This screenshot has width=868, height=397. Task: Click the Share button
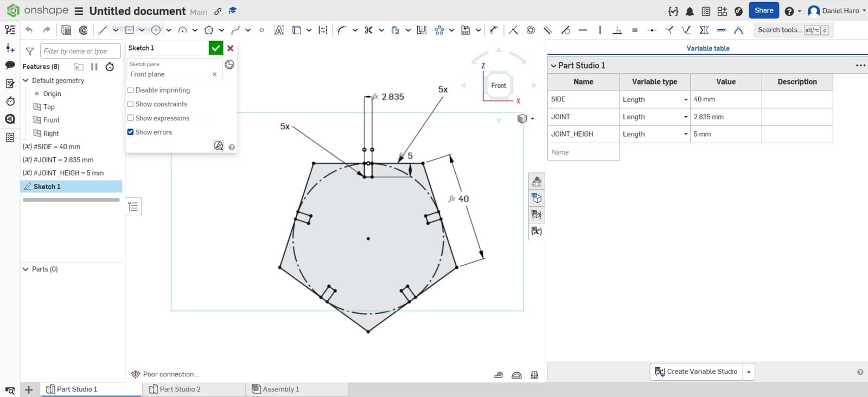(764, 10)
